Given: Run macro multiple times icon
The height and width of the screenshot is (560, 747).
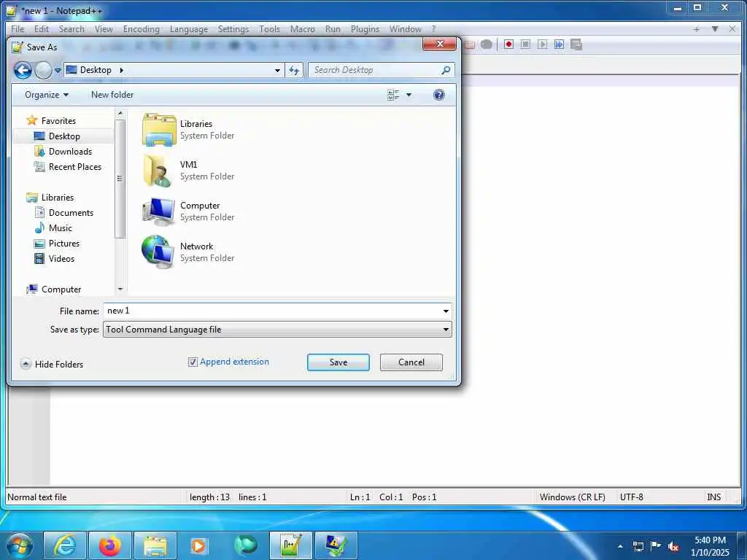Looking at the screenshot, I should (559, 44).
